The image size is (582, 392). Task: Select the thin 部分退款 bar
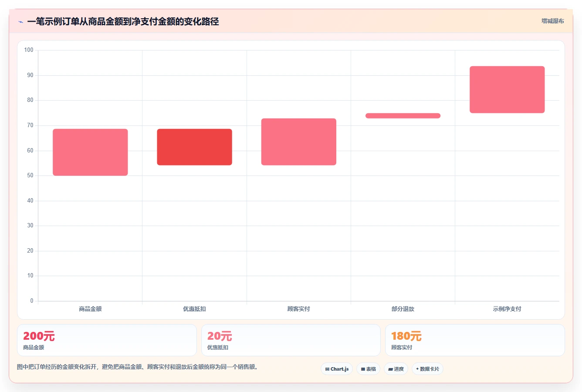pos(403,116)
